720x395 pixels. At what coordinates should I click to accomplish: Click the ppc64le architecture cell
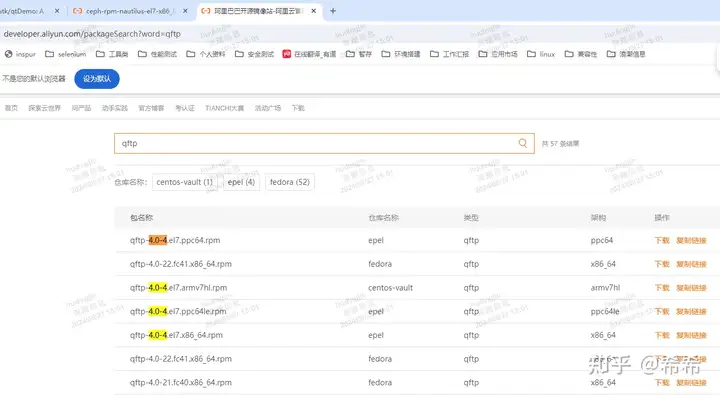pos(605,311)
